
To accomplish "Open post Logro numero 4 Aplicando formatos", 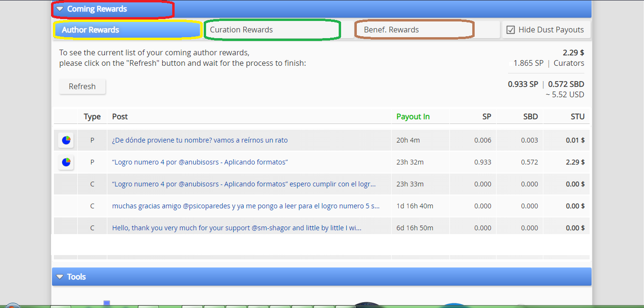I will [x=200, y=162].
